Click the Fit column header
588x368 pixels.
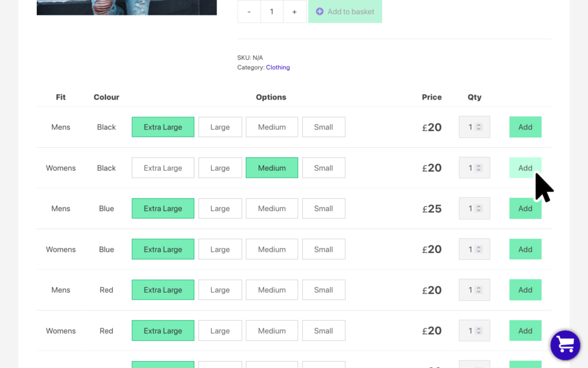pos(61,97)
